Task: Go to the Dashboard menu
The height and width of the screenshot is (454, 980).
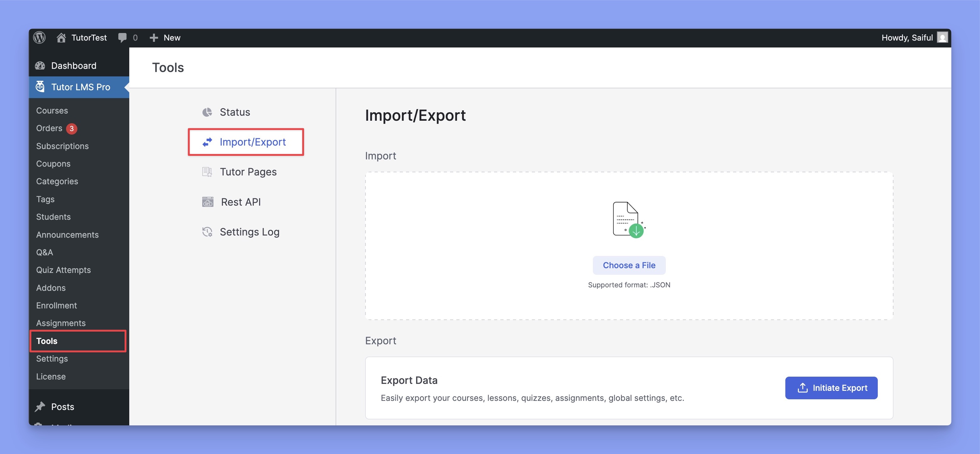Action: pos(79,66)
